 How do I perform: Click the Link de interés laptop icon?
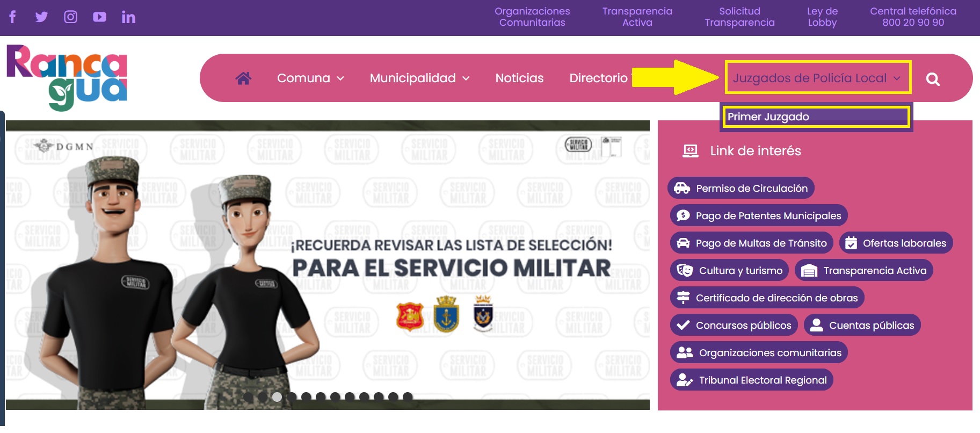coord(691,151)
